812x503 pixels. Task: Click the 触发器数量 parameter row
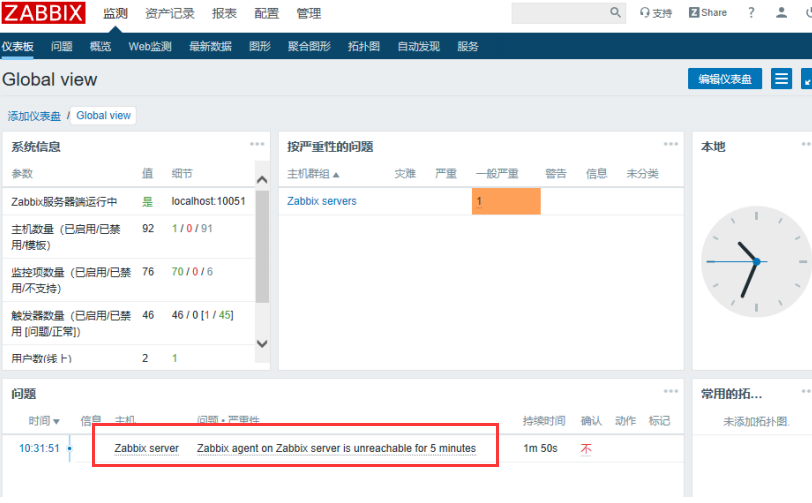tap(128, 323)
